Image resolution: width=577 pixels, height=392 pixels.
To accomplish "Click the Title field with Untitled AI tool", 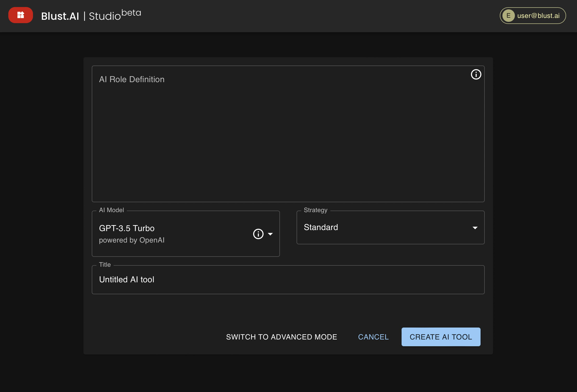I will (288, 280).
